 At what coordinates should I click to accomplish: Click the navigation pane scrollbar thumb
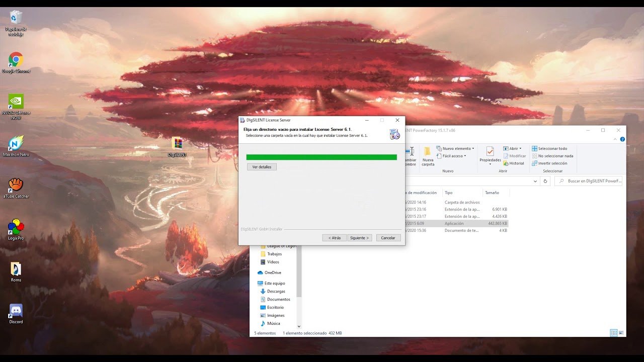click(x=299, y=271)
